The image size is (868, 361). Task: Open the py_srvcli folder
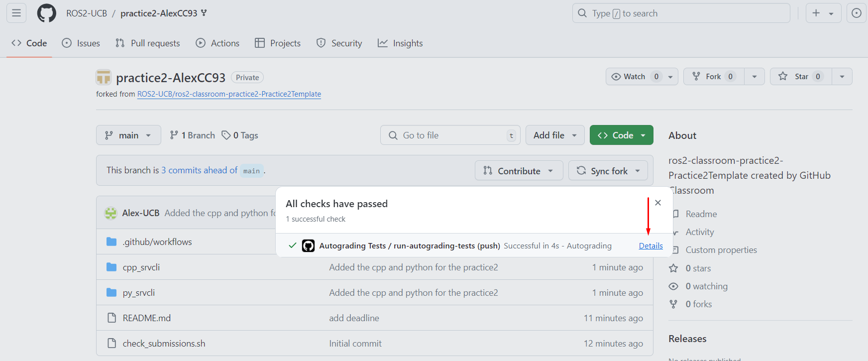pos(139,292)
